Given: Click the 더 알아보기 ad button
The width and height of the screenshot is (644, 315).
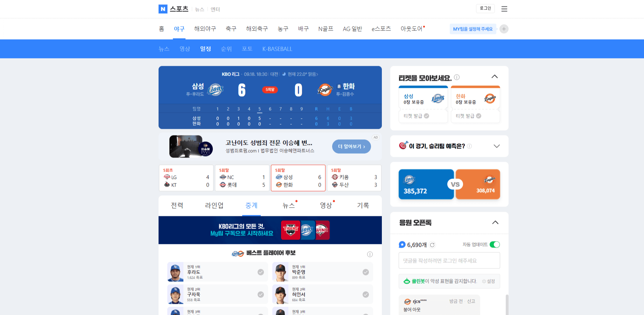Looking at the screenshot, I should [x=351, y=147].
